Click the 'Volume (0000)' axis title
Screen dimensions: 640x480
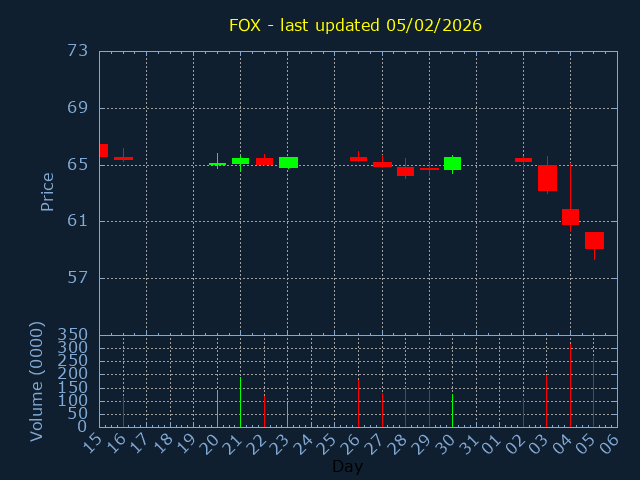click(37, 382)
